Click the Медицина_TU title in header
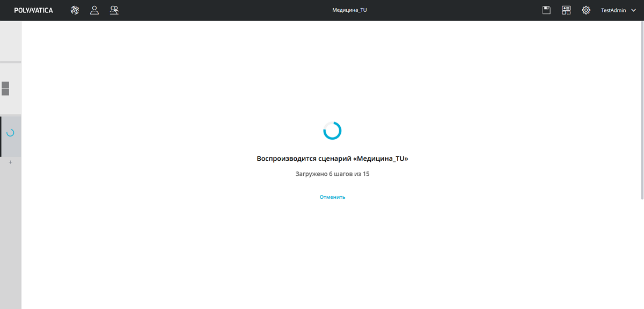The width and height of the screenshot is (644, 309). pos(349,10)
